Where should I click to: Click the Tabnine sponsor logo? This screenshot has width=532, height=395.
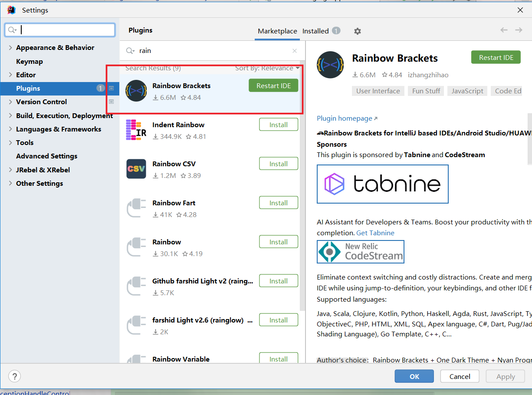tap(382, 184)
